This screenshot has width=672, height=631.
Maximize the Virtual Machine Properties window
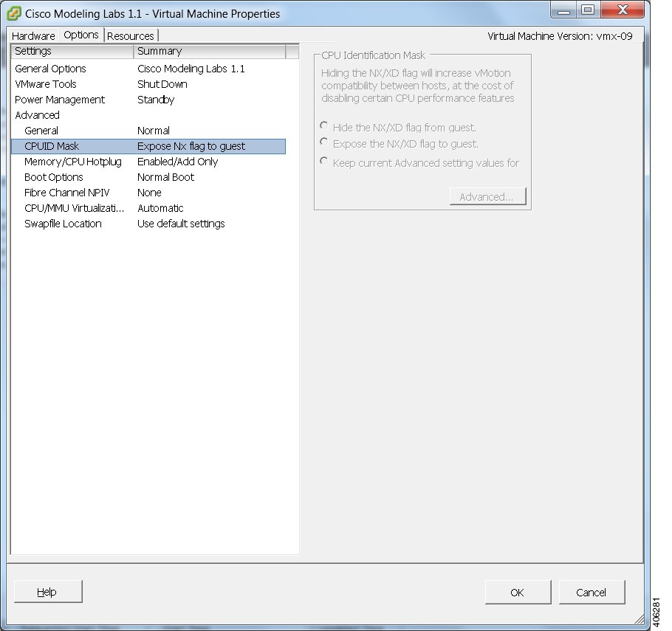tap(588, 10)
